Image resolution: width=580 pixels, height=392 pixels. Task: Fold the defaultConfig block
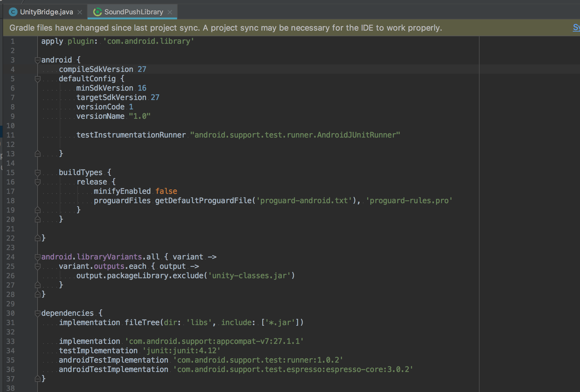point(38,78)
